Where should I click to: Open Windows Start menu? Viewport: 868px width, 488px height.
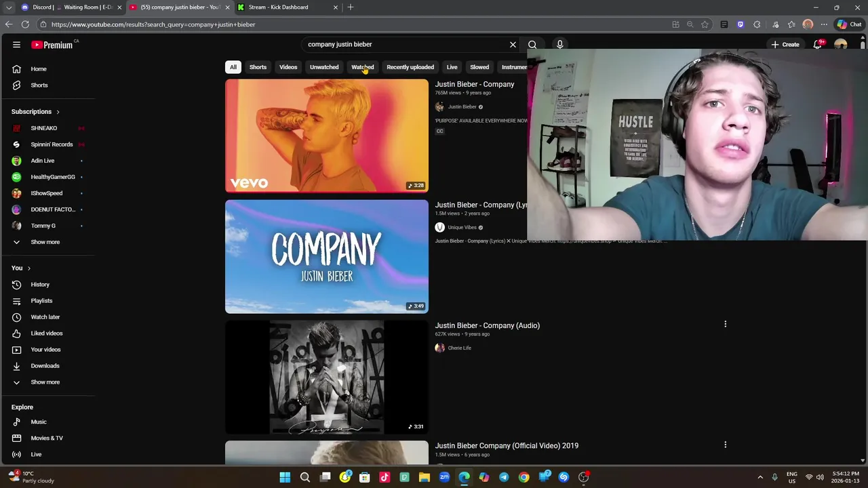click(285, 477)
